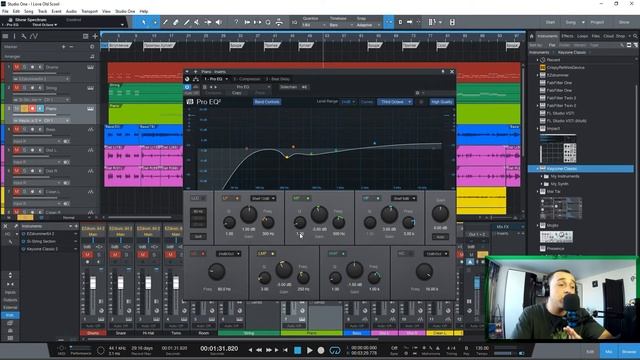Toggle the MF band enable button
Viewport: 640px width, 360px height.
pyautogui.click(x=308, y=198)
